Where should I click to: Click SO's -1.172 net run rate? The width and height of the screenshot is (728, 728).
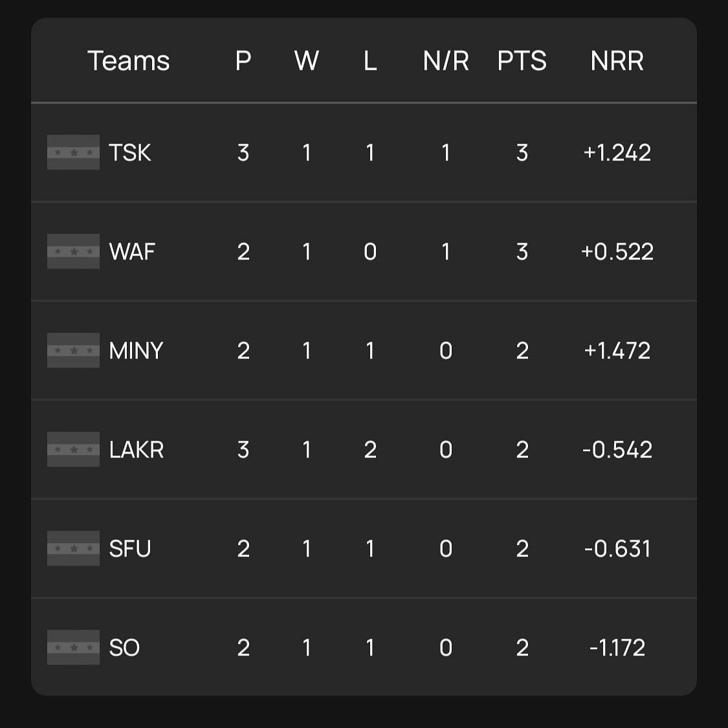pos(617,648)
